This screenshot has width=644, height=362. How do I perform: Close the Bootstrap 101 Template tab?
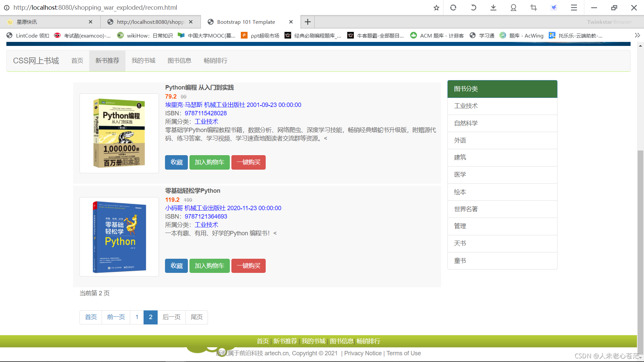(x=291, y=22)
